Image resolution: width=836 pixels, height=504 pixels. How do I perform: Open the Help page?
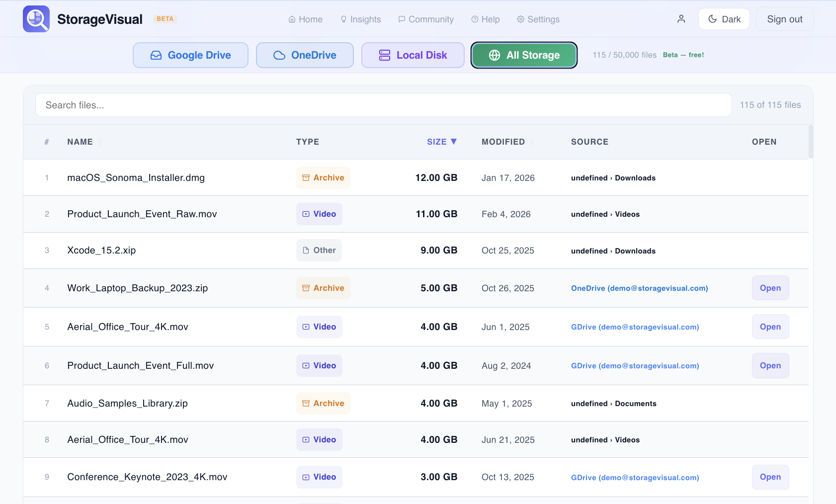point(486,19)
